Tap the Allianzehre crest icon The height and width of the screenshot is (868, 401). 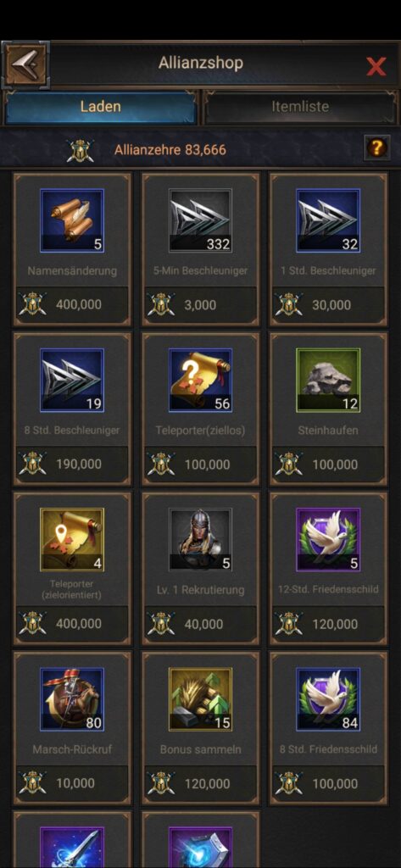[x=81, y=151]
